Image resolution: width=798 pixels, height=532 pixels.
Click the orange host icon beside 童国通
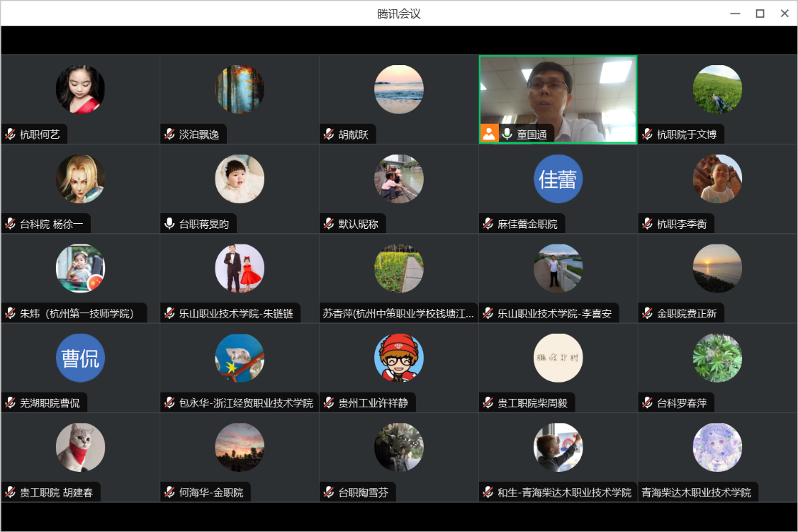489,134
